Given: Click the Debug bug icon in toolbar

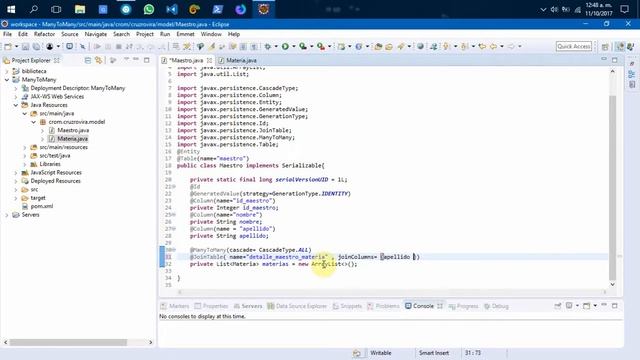Looking at the screenshot, I should point(267,47).
